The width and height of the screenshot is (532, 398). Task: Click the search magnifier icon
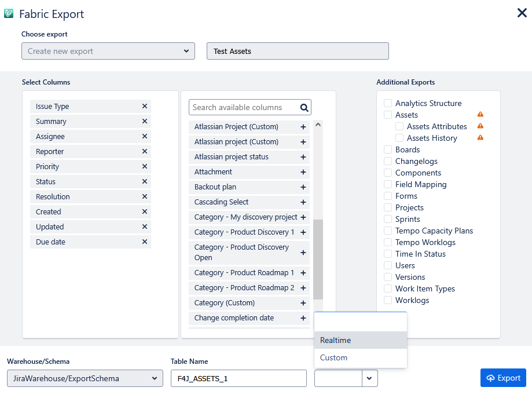pos(304,107)
